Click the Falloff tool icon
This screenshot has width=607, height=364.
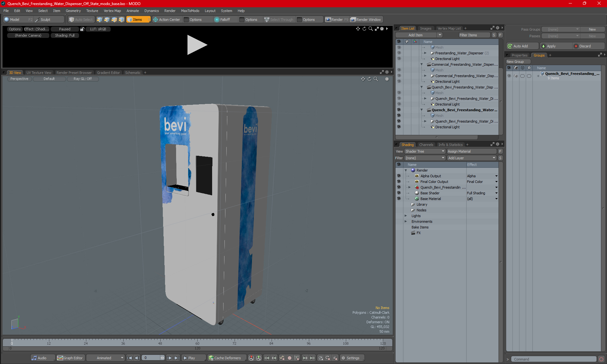[x=217, y=19]
